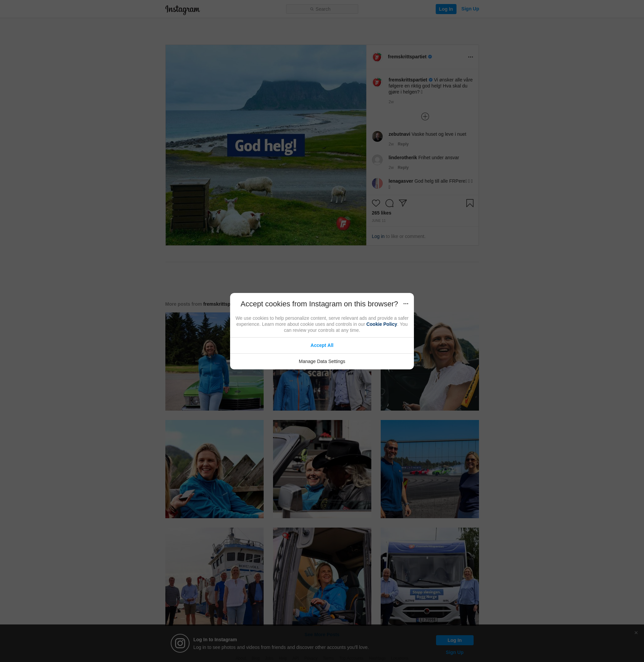Reply to zebutnavi's comment
Screen dimensions: 644x662
(402, 144)
